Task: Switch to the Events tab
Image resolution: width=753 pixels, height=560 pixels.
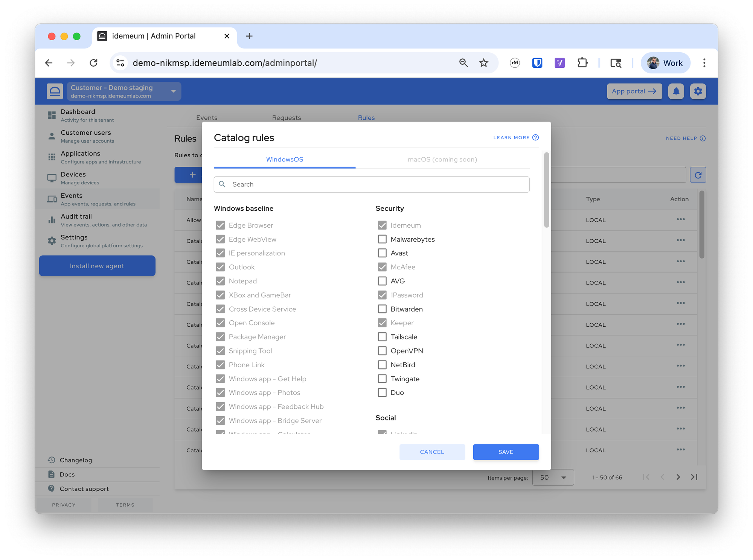Action: (x=207, y=118)
